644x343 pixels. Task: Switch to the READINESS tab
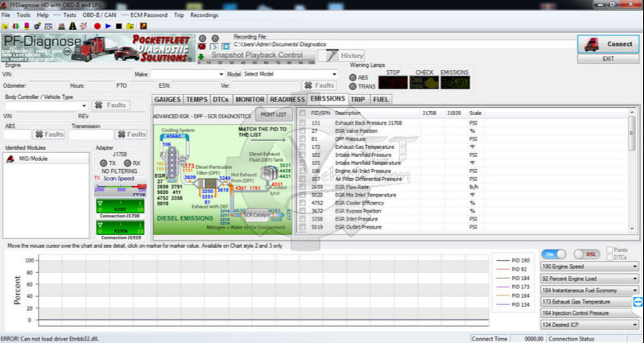tap(287, 99)
